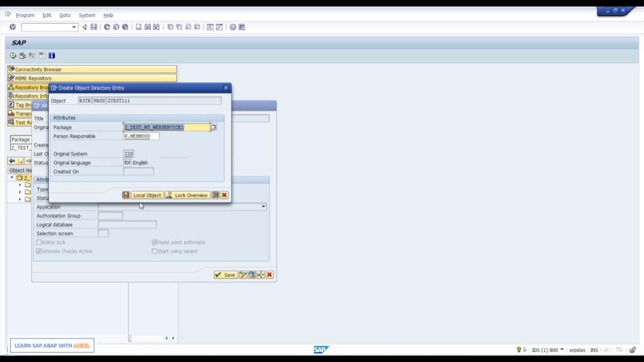Click the pencil edit icon beside Save
Viewport: 644px width, 362px height.
click(243, 275)
